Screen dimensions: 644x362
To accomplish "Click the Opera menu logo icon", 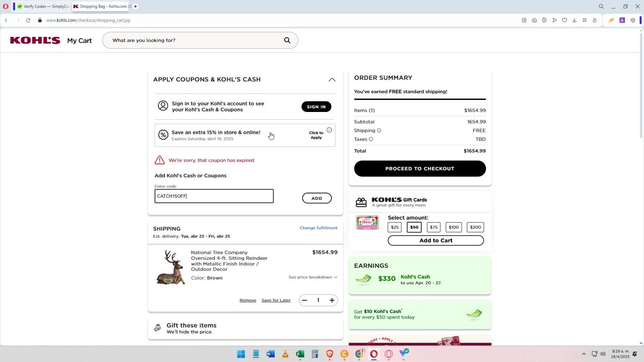I will click(x=6, y=6).
